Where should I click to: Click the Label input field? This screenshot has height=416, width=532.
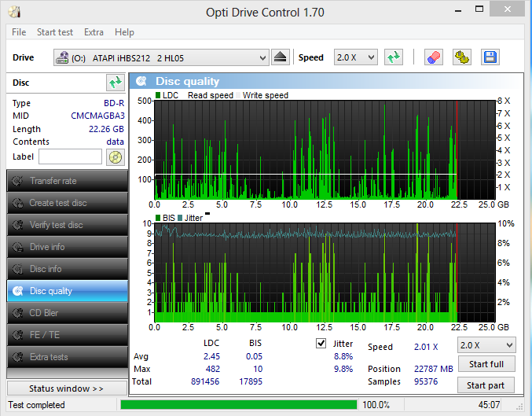[70, 157]
